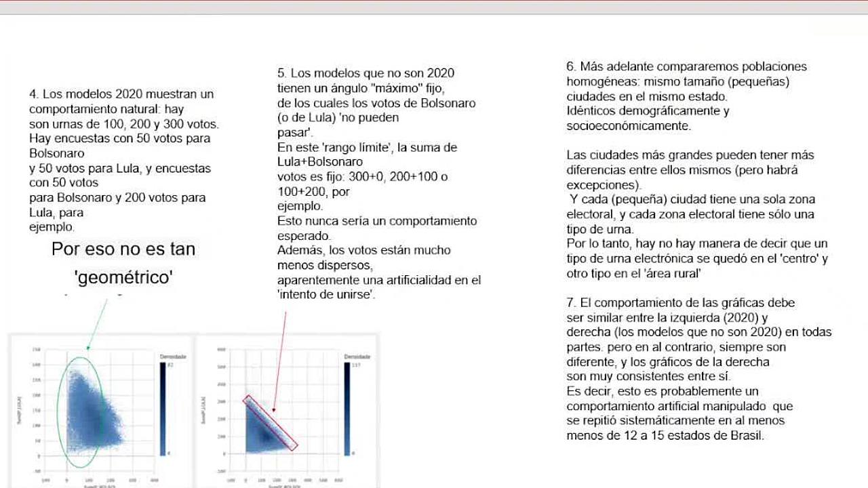Screen dimensions: 868x488
Task: Click the phrase 'intento de unirse'
Action: 325,295
